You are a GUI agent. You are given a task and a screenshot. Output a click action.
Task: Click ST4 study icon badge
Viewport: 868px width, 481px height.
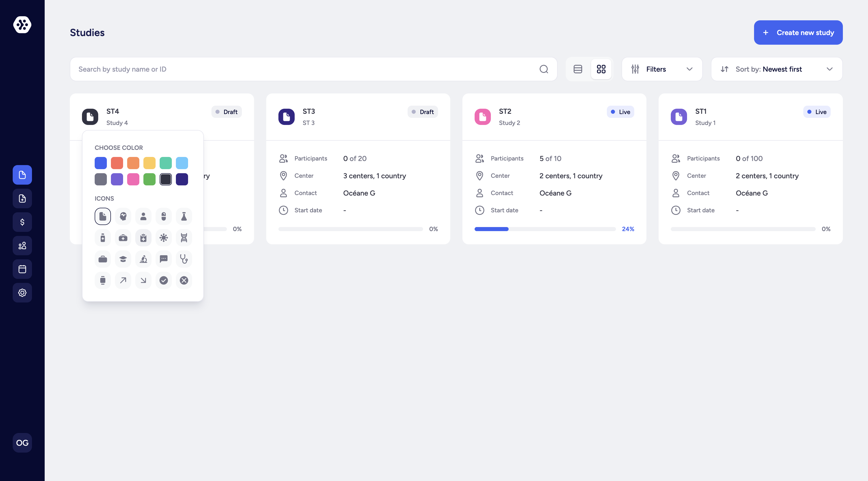pos(90,117)
